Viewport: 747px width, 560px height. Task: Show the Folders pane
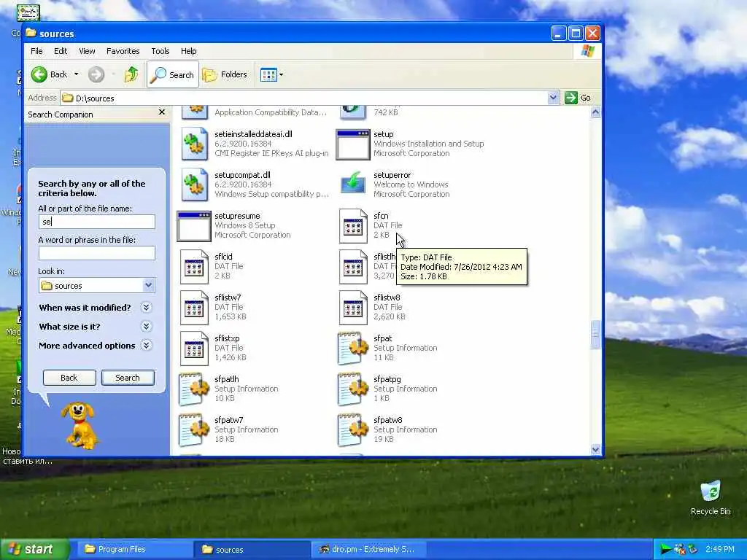(x=225, y=75)
